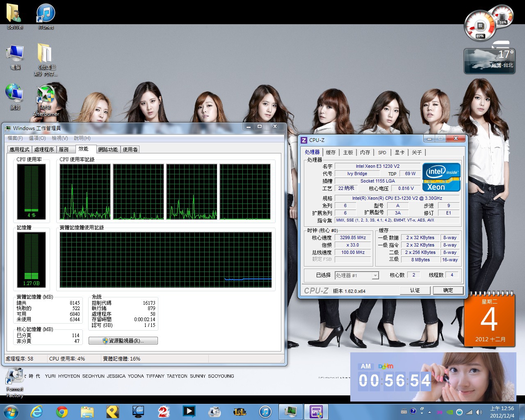Click the League of Legends taskbar icon
The width and height of the screenshot is (525, 420).
240,411
